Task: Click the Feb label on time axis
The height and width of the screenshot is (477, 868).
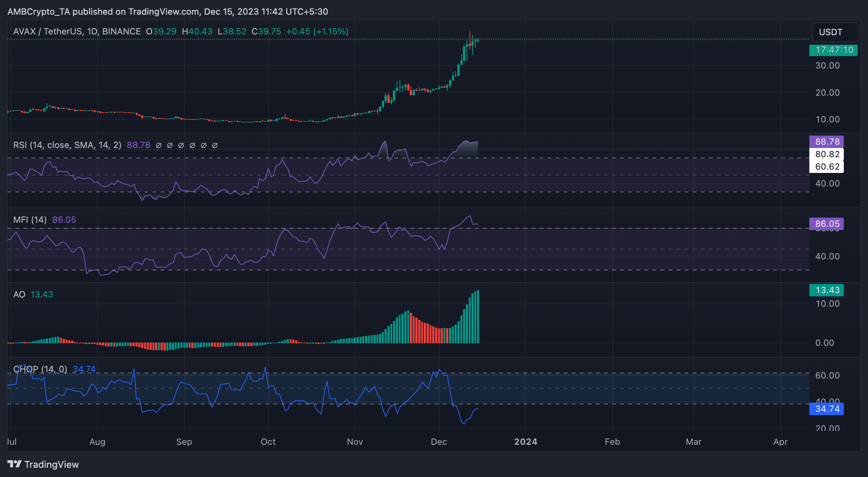Action: point(612,442)
